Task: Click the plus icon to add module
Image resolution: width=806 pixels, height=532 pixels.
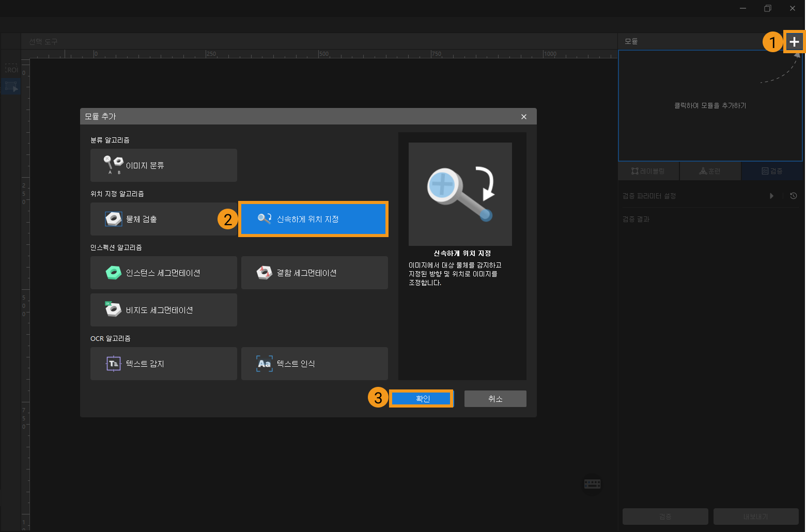Action: [x=794, y=42]
